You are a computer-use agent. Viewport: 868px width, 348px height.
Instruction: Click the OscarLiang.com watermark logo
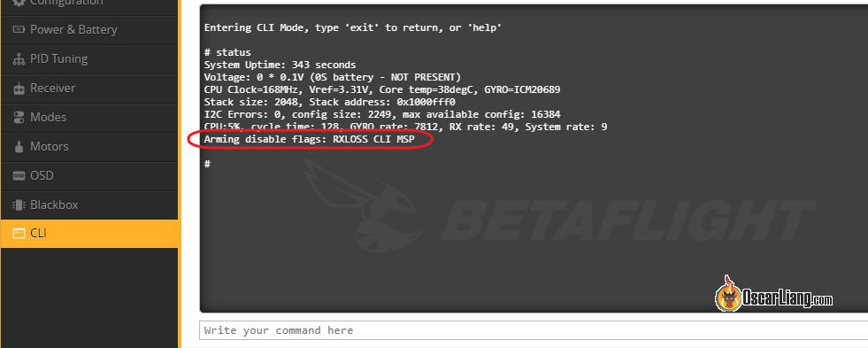point(773,295)
